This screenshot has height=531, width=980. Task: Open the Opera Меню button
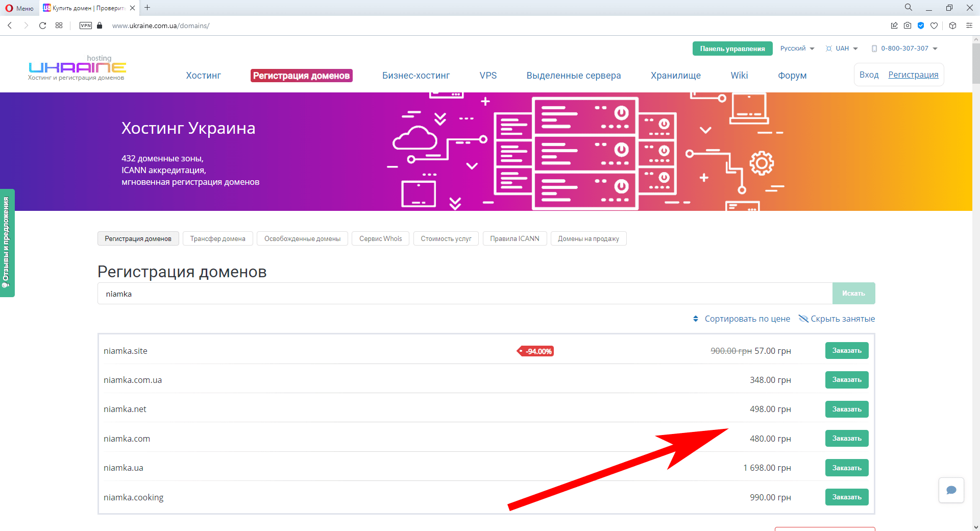pos(19,8)
